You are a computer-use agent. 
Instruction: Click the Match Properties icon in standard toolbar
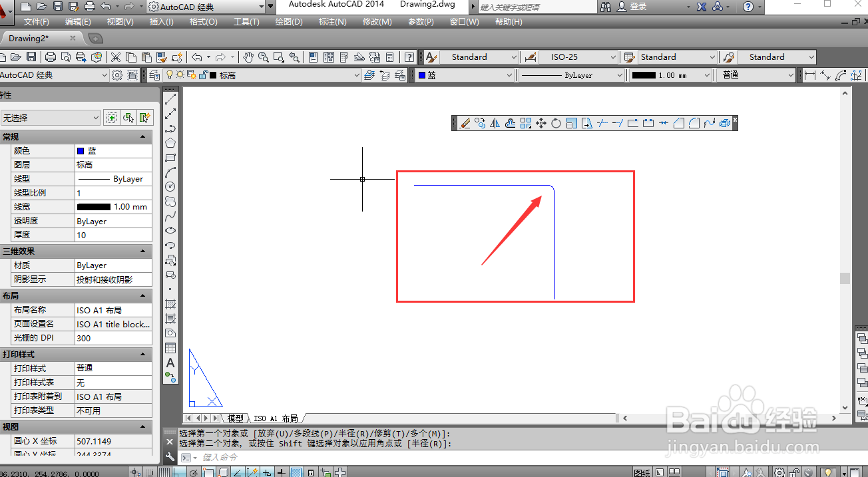[x=162, y=57]
